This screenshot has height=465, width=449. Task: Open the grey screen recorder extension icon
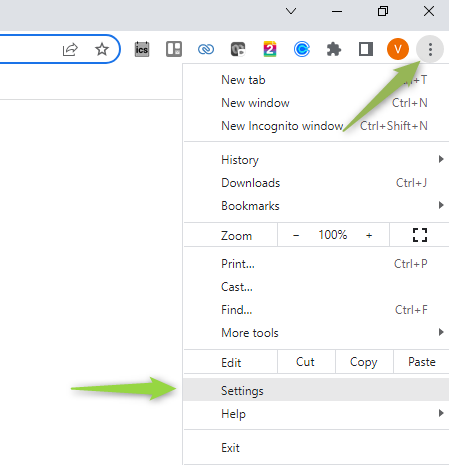tap(238, 49)
